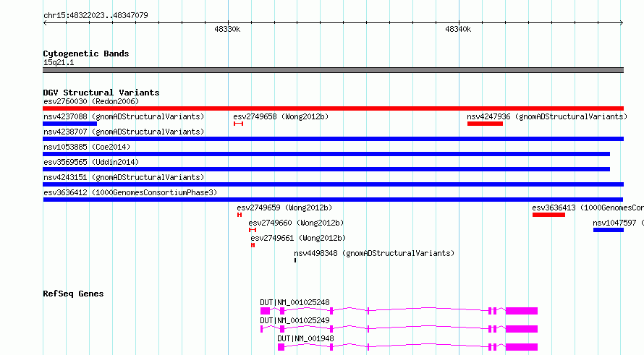644x355 pixels.
Task: Click the right arrow end of ruler
Action: click(622, 23)
